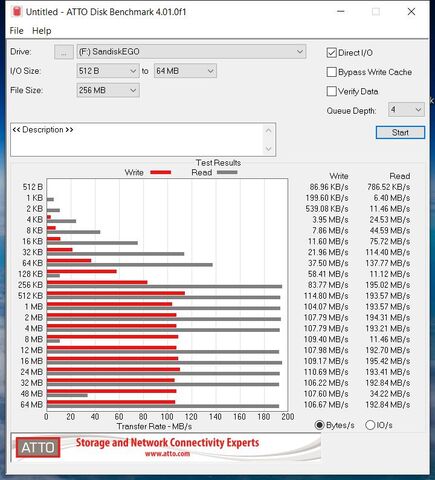Screen dimensions: 435x480
Task: Click the Test Results heading
Action: tap(218, 163)
